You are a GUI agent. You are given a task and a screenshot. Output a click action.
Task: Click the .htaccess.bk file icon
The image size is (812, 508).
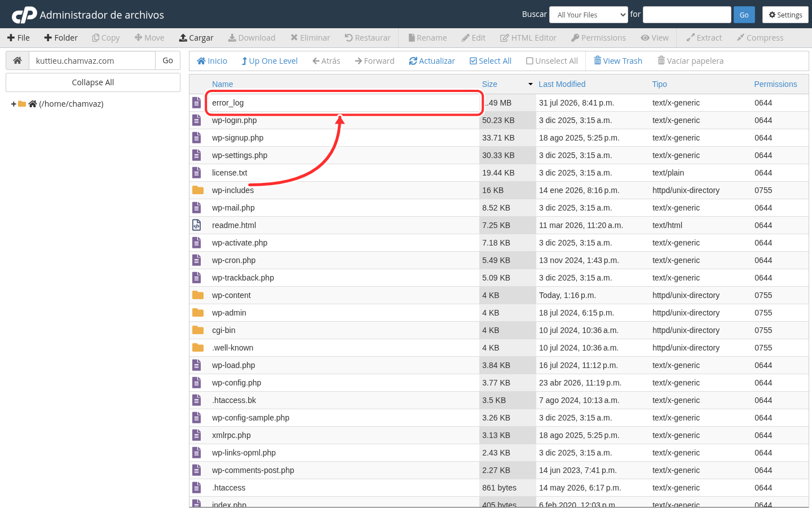[x=196, y=400]
